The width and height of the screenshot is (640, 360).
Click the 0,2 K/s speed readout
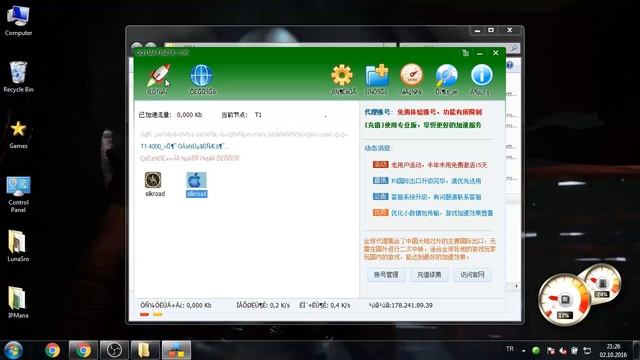pyautogui.click(x=280, y=305)
